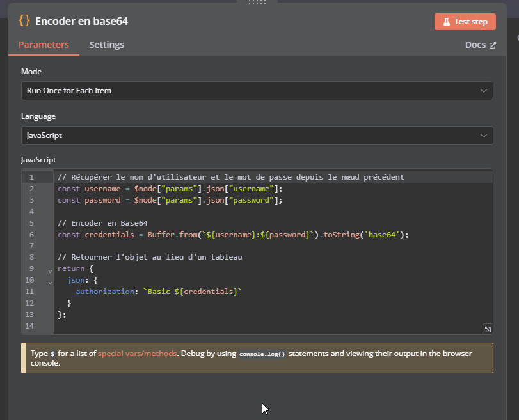Click the external-link icon next to Docs

(x=491, y=44)
